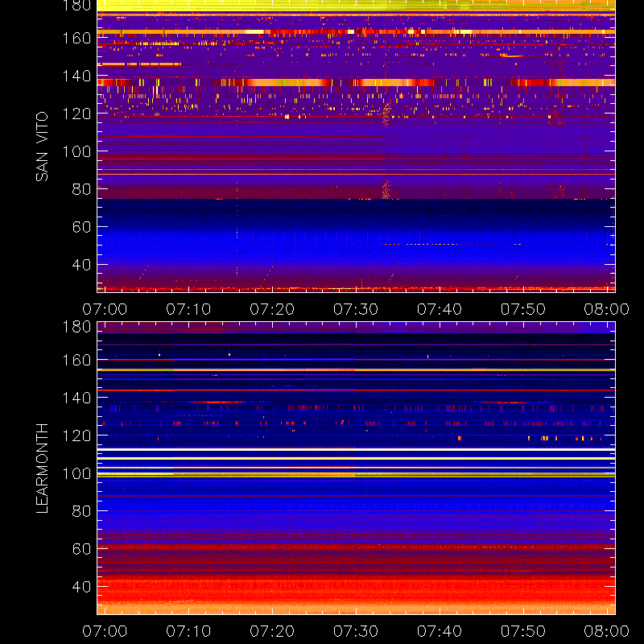
Task: Select the 07:40 label below SAN VITO plot
Action: coord(440,309)
